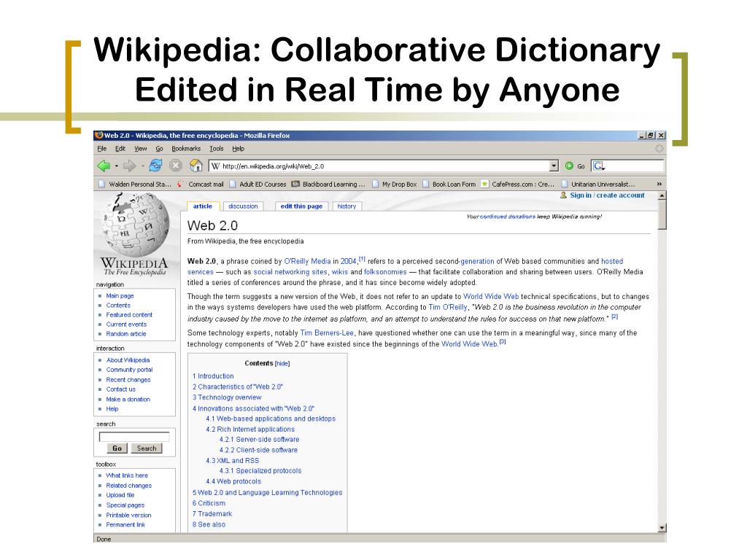This screenshot has width=747, height=560.
Task: Click the Tim Berners-Lee link
Action: [x=327, y=332]
